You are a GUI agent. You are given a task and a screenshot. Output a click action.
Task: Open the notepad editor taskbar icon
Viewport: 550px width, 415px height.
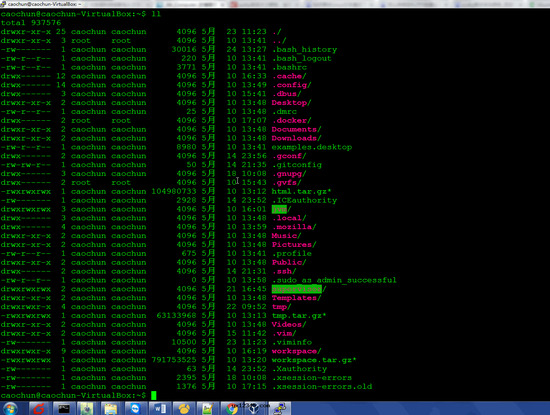pos(207,409)
